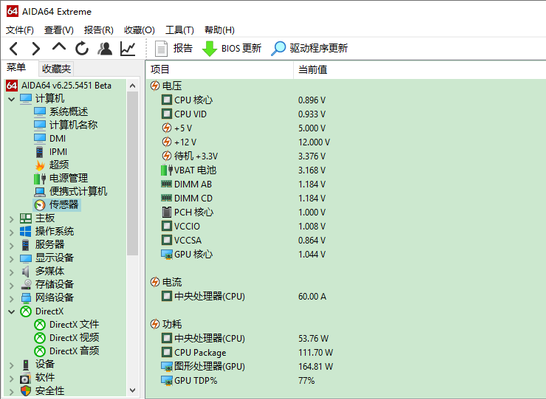
Task: Collapse the 计算机 tree node
Action: [x=11, y=99]
